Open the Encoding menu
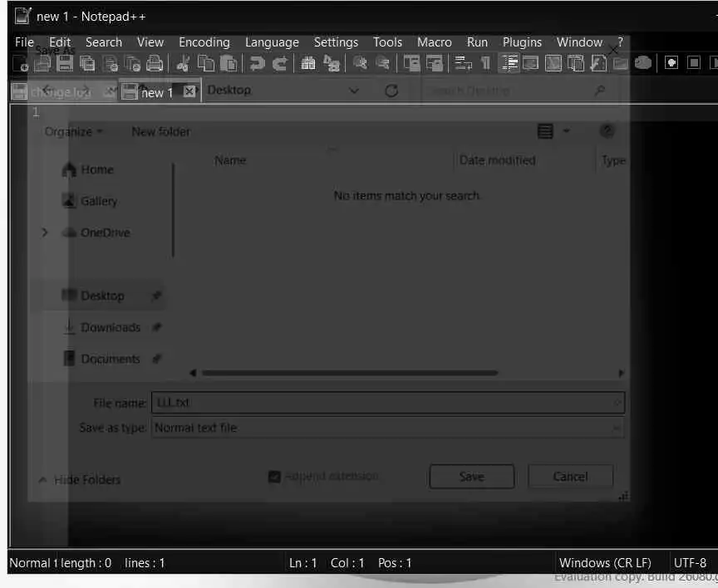The height and width of the screenshot is (588, 718). tap(204, 42)
